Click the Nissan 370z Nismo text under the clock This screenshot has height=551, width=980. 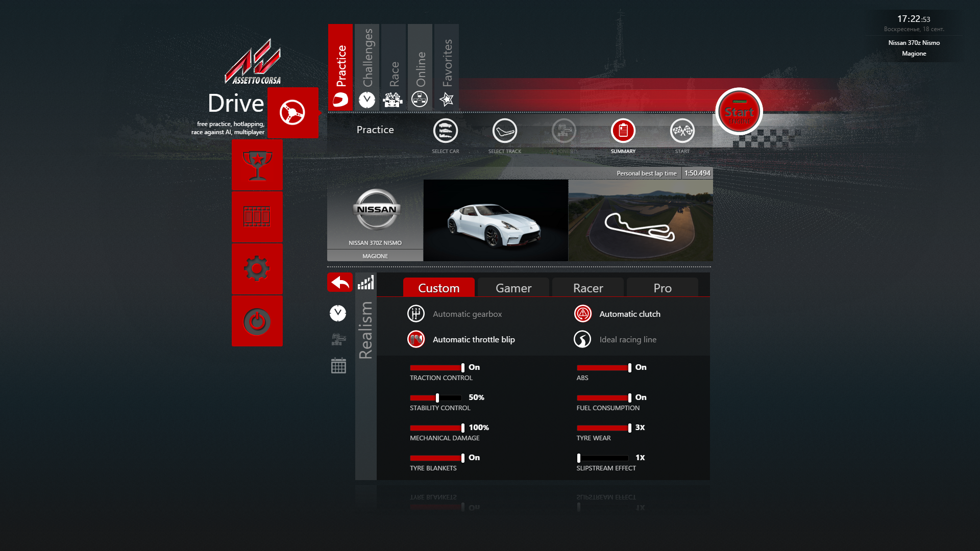(914, 43)
